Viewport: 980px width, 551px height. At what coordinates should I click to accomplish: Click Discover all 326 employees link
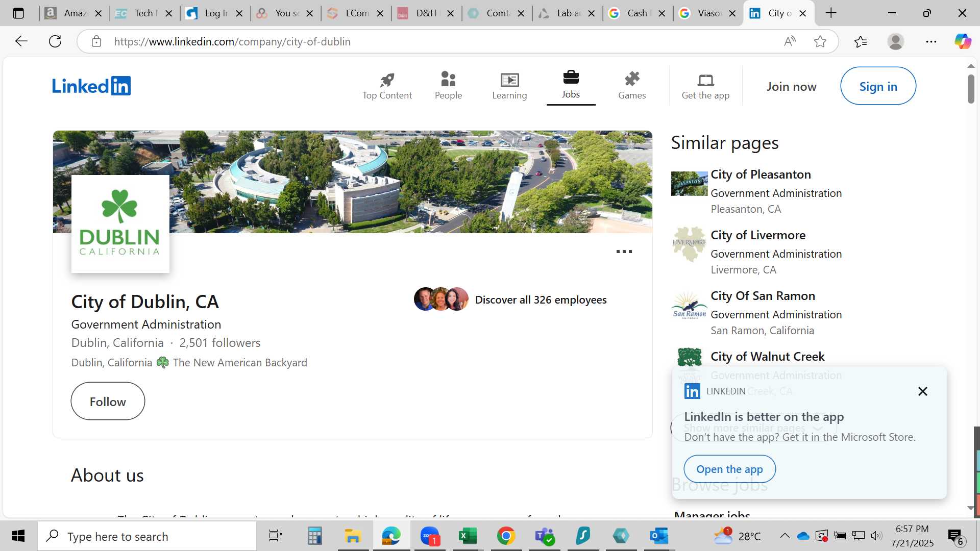click(541, 300)
